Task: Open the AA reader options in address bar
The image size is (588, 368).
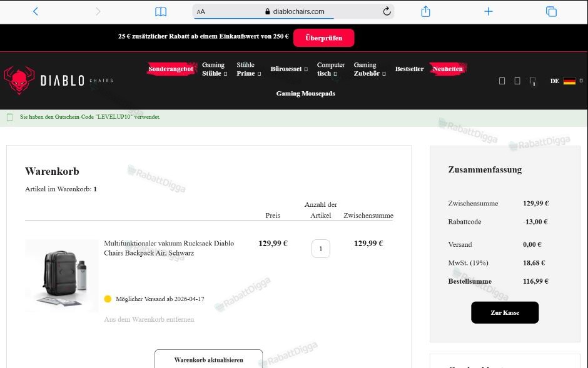Action: (x=201, y=12)
